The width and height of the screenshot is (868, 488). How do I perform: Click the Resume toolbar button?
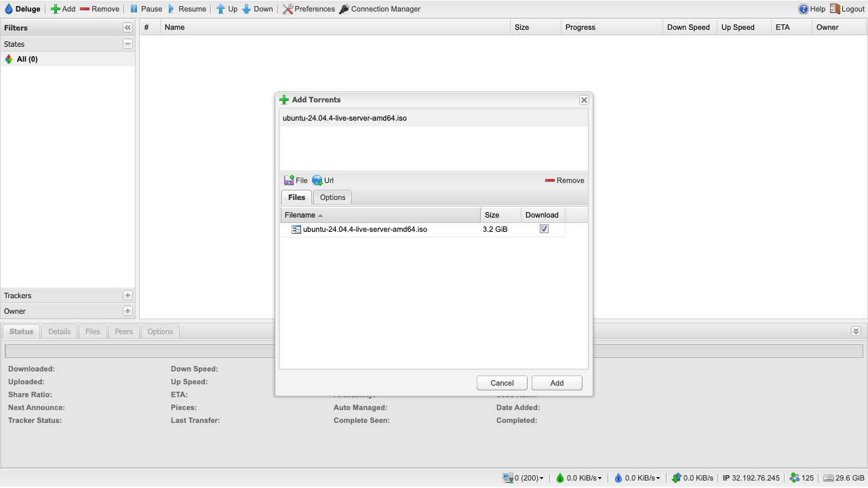click(x=186, y=9)
